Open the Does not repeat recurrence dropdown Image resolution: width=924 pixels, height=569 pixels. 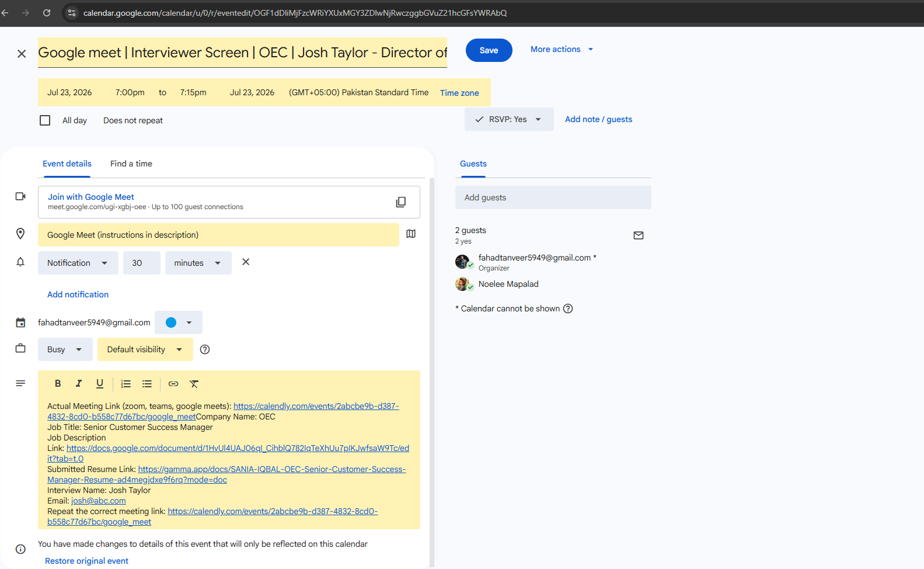pos(133,120)
